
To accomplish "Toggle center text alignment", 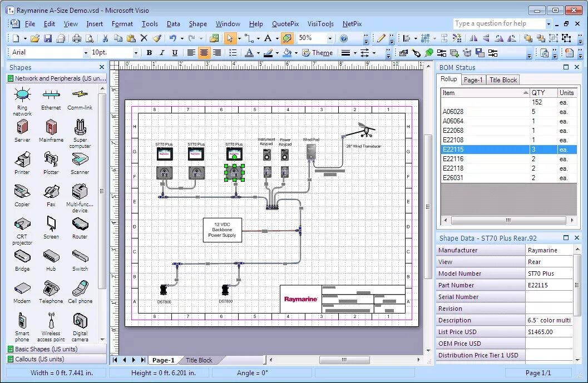I will pos(204,53).
